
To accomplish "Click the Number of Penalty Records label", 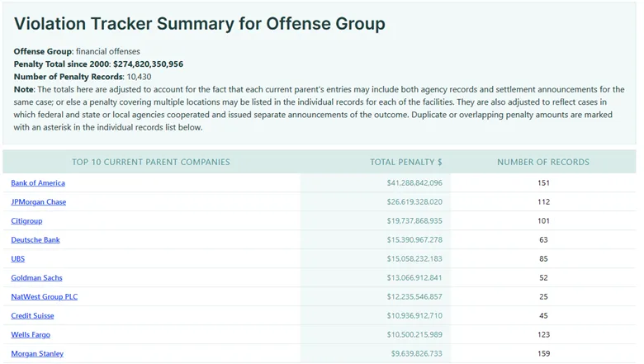I will pyautogui.click(x=69, y=77).
